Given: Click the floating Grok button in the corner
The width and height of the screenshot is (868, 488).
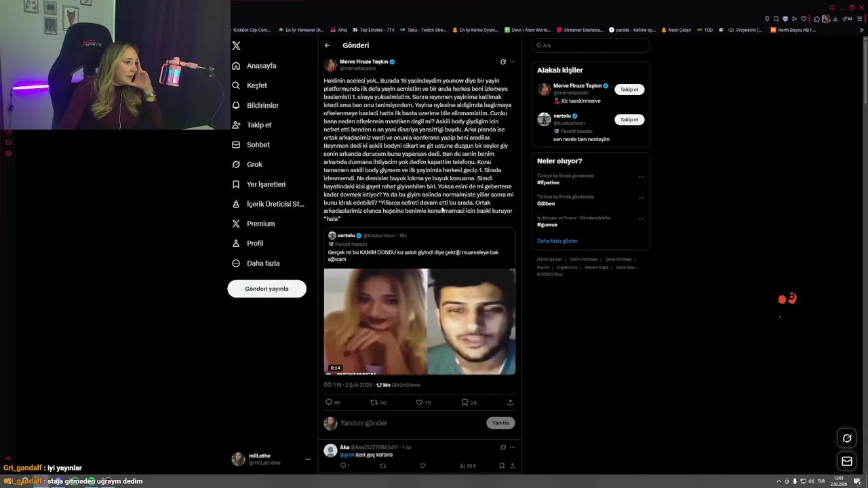Looking at the screenshot, I should 847,439.
